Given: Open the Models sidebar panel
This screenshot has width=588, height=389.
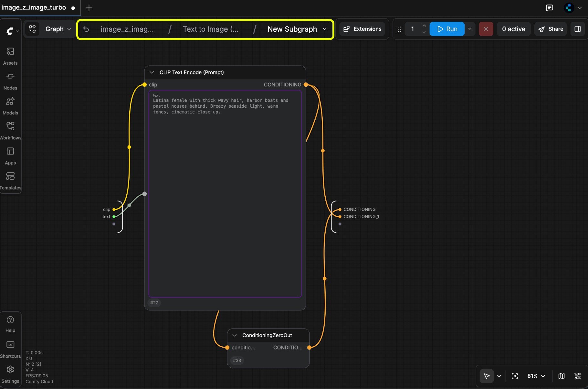Looking at the screenshot, I should pyautogui.click(x=10, y=106).
